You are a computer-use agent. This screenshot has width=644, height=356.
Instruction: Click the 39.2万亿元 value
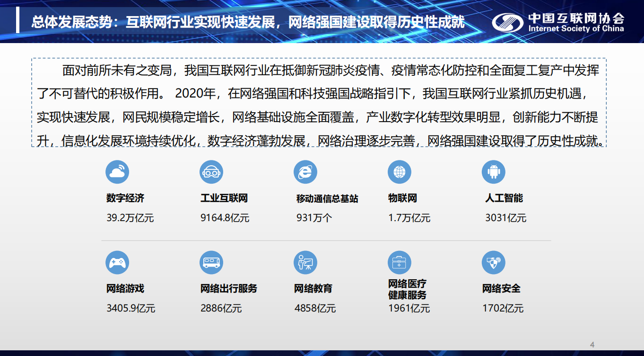(x=130, y=218)
